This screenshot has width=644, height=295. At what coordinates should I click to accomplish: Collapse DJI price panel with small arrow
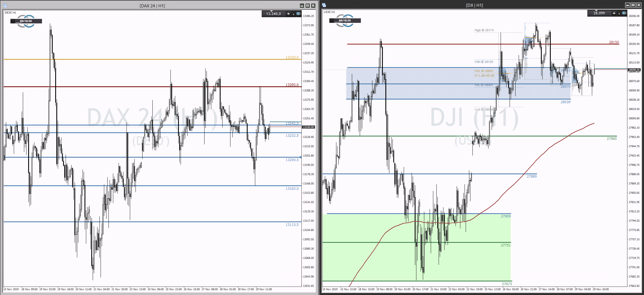coord(619,14)
